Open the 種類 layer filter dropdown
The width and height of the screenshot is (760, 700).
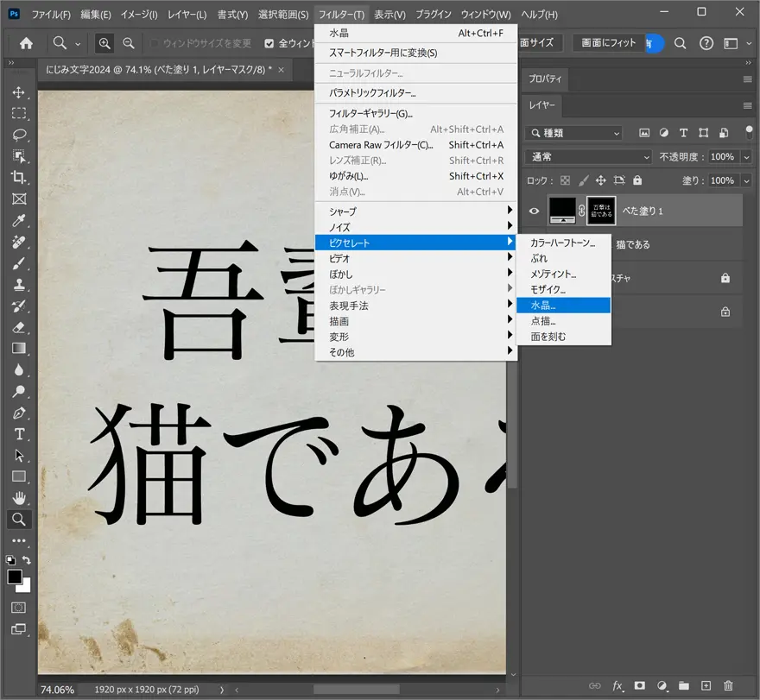point(573,133)
